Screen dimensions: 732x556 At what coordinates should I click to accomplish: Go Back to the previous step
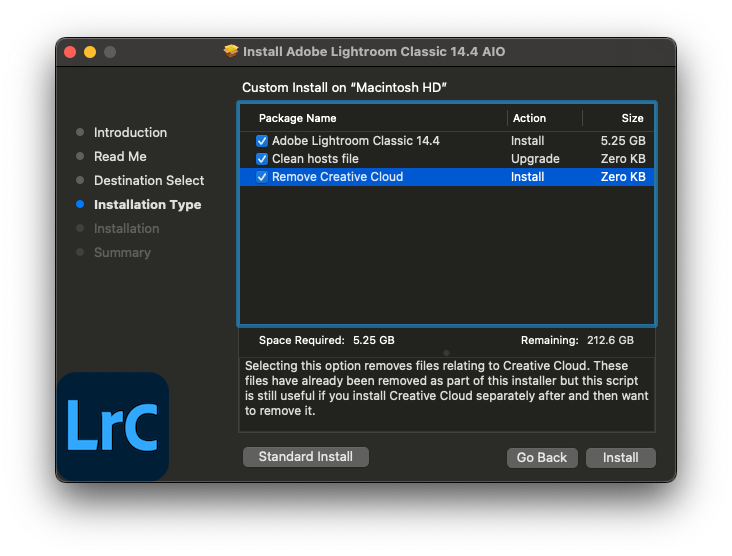click(541, 457)
